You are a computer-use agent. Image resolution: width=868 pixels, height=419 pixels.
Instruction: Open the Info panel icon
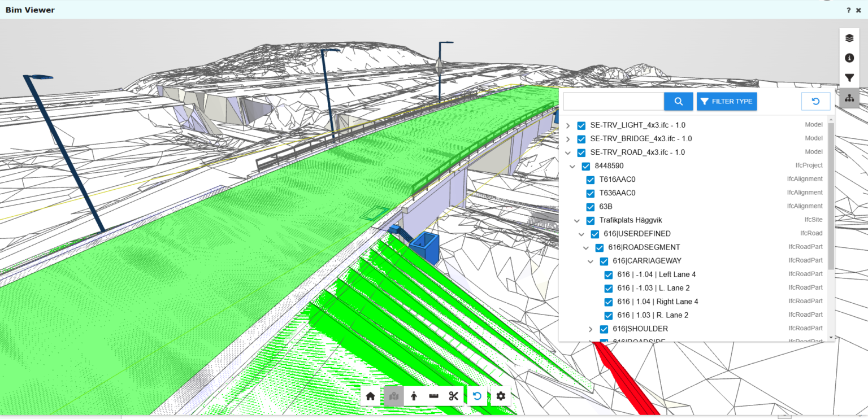pyautogui.click(x=849, y=58)
